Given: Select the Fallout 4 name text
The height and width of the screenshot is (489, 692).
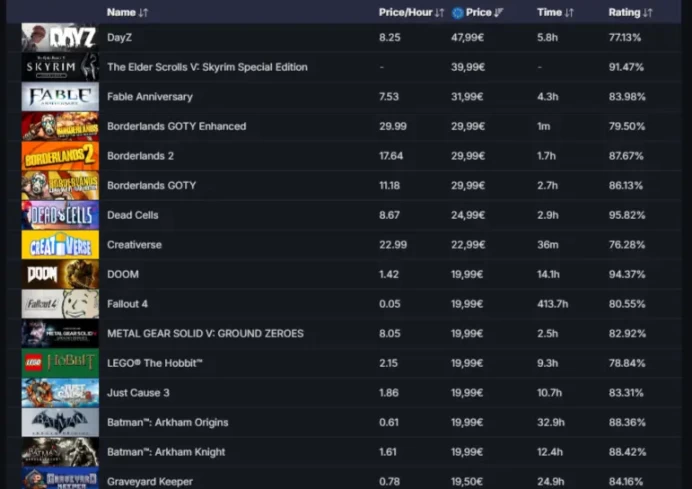Looking at the screenshot, I should (127, 304).
